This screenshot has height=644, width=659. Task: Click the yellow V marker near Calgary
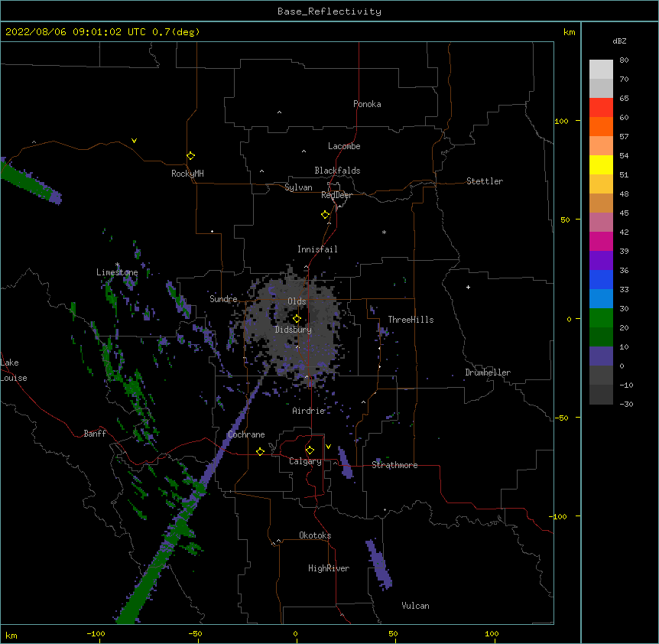(328, 447)
